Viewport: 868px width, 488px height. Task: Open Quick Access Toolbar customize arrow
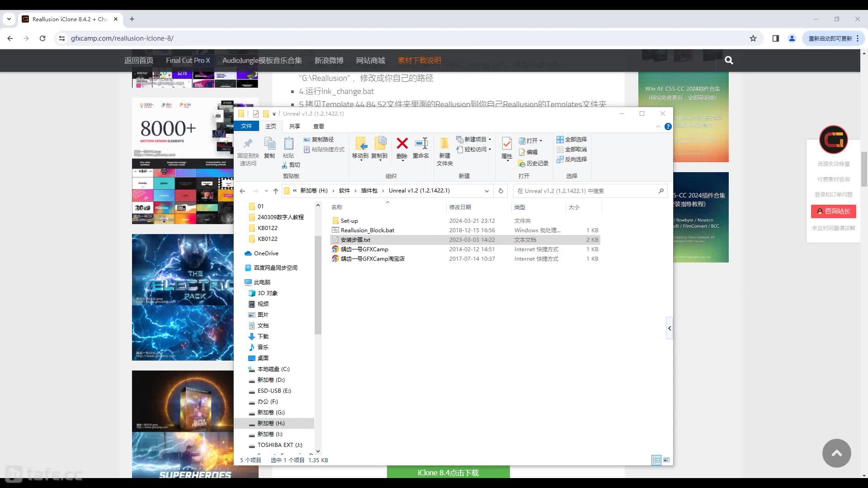(274, 114)
